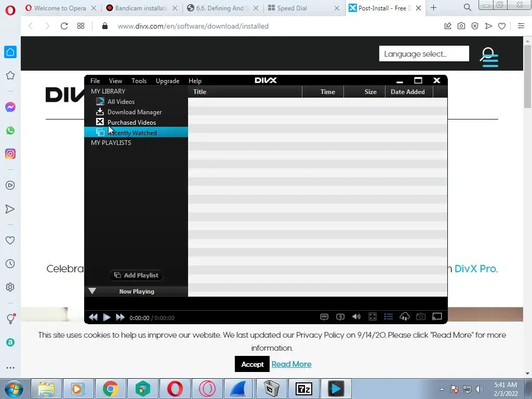The height and width of the screenshot is (399, 532).
Task: Click the play button in DivX Player
Action: (107, 317)
